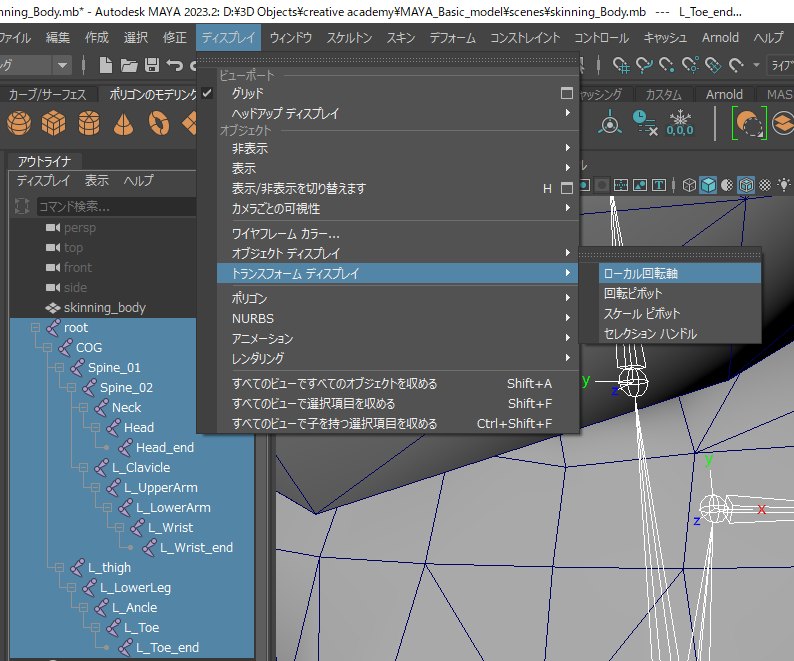Toggle Snap to Grids magnet icon
The width and height of the screenshot is (794, 661).
click(x=621, y=65)
